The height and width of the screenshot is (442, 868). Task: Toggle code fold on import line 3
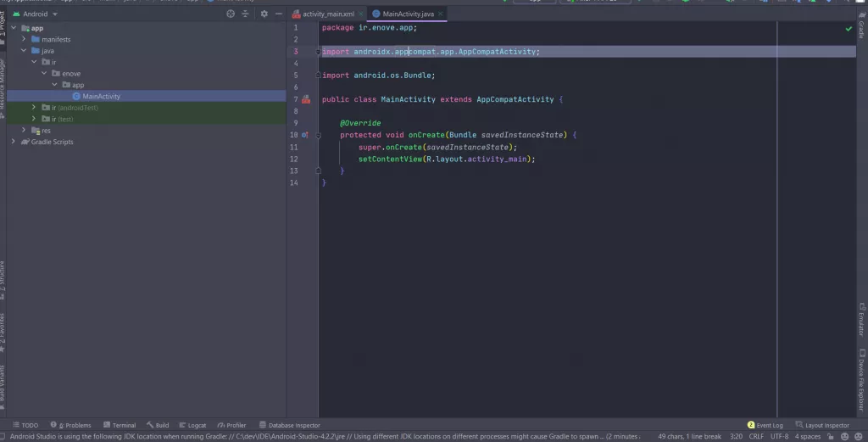point(319,52)
